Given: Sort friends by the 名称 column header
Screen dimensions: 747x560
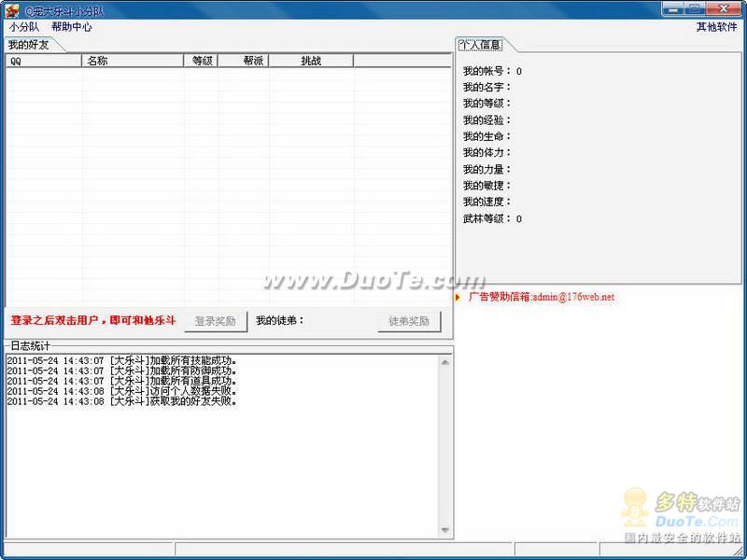Looking at the screenshot, I should pos(133,61).
